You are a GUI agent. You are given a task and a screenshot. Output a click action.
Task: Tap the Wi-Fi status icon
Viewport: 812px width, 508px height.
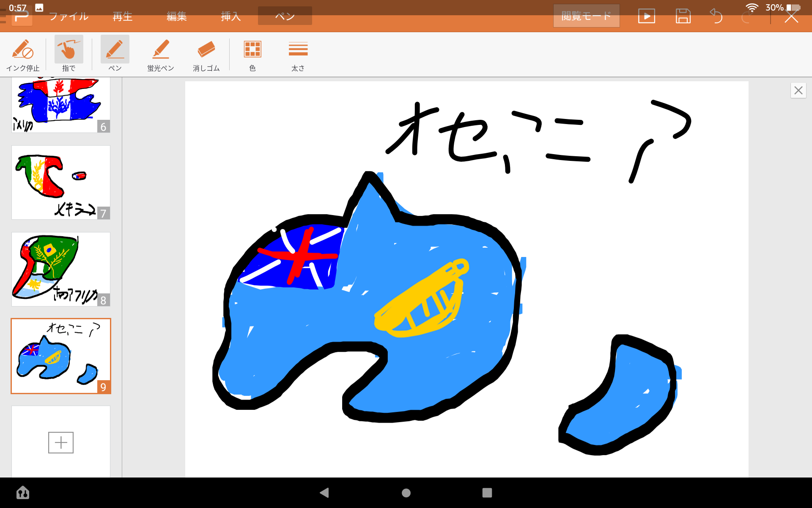[x=752, y=8]
